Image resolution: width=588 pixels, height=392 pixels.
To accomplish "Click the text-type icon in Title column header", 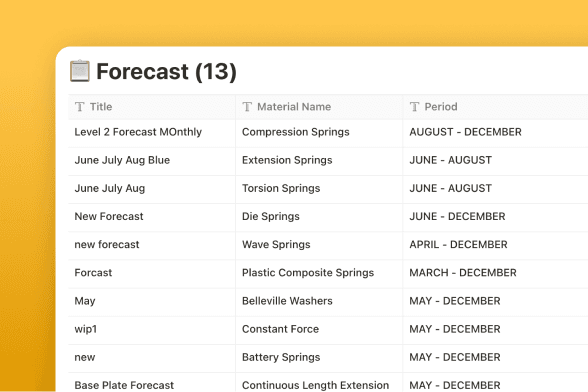I will [80, 107].
